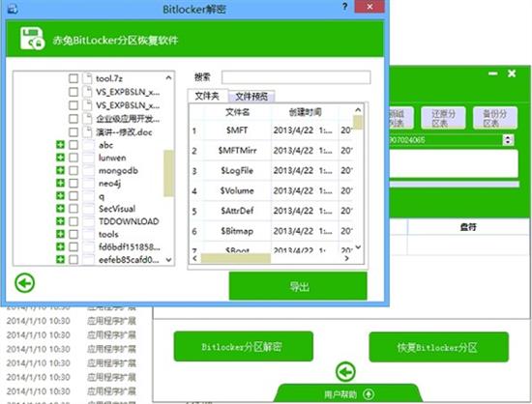Click the large white text box in background window

click(x=454, y=163)
